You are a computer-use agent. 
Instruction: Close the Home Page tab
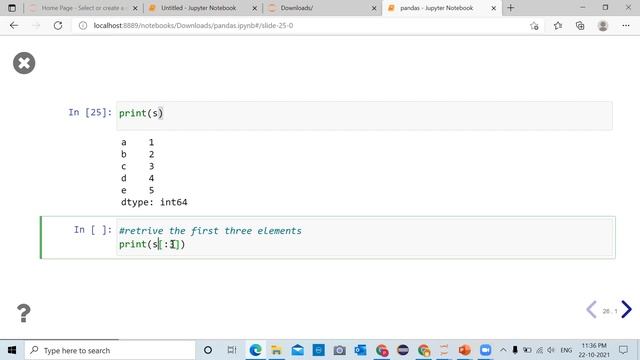pos(135,8)
